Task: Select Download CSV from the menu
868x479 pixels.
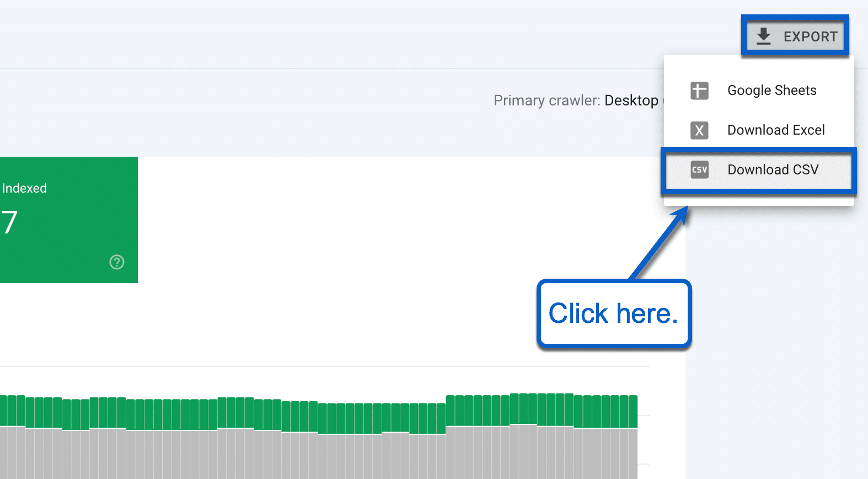Action: pyautogui.click(x=759, y=170)
